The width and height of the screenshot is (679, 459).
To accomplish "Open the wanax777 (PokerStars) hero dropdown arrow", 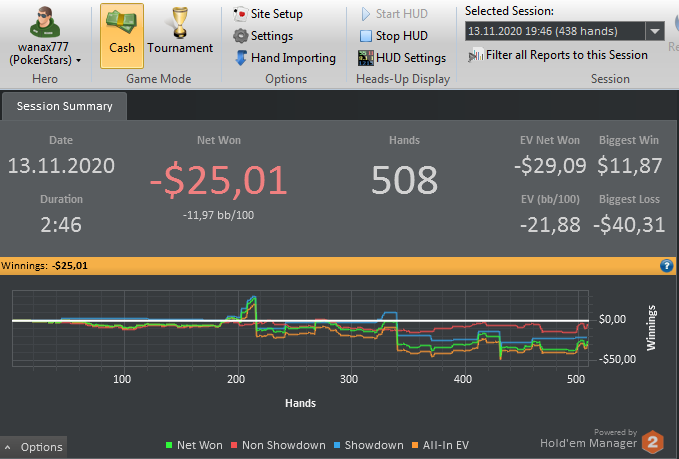I will click(x=78, y=60).
